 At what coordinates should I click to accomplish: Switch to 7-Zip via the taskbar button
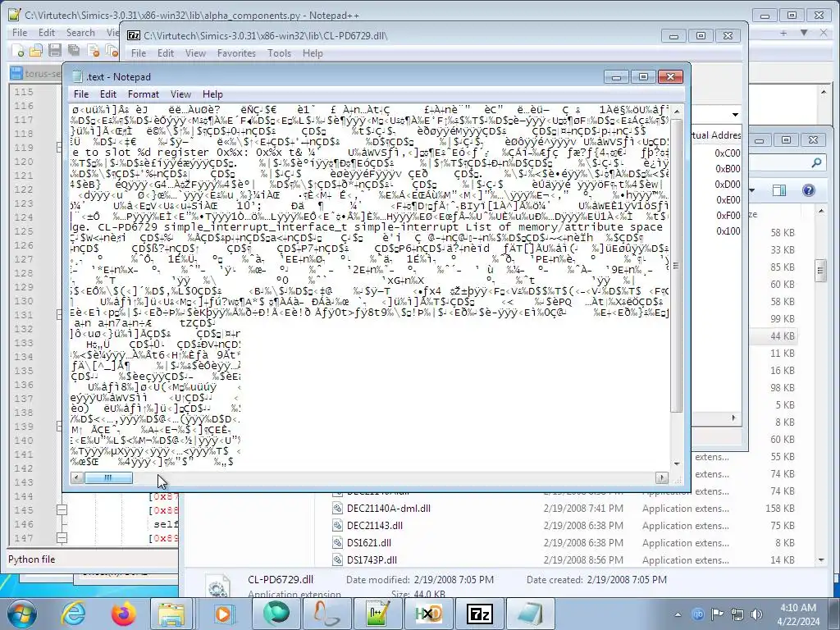tap(479, 614)
